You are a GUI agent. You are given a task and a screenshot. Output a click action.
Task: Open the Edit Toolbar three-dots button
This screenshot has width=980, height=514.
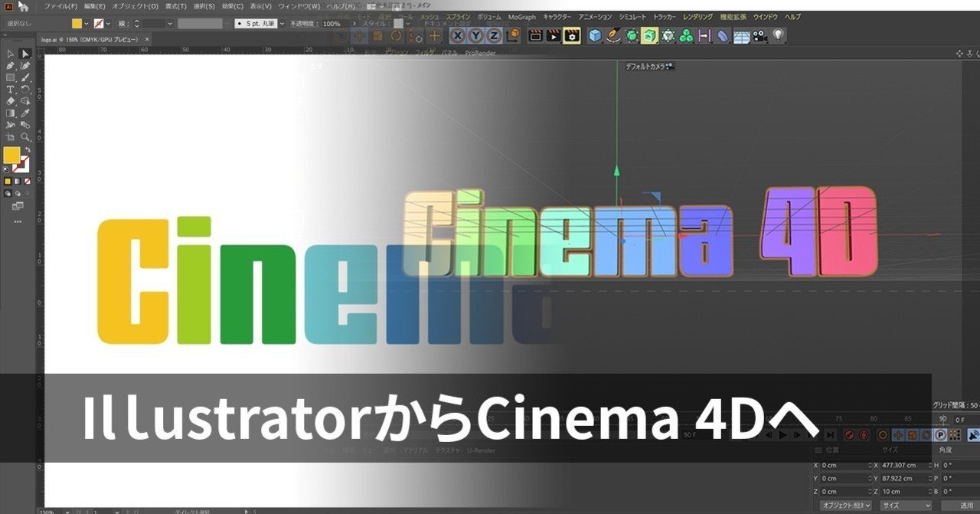coord(18,222)
